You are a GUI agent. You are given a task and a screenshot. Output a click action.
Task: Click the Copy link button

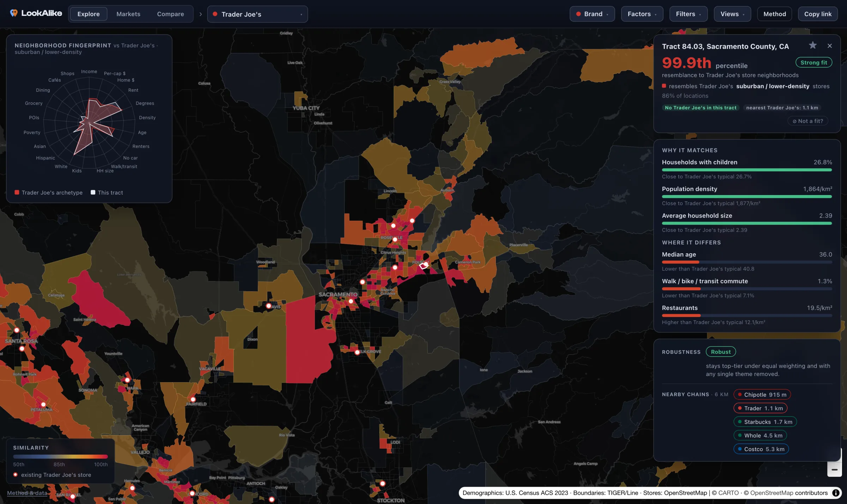(818, 14)
